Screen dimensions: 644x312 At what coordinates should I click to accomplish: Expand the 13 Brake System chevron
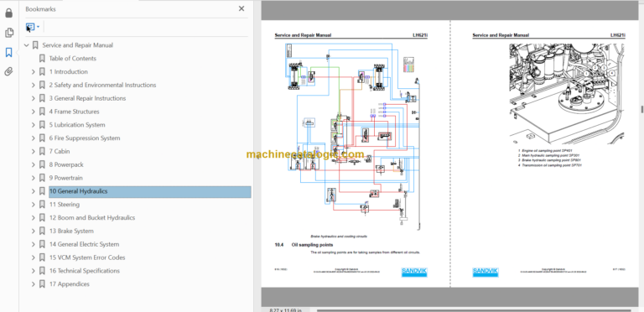pos(34,231)
